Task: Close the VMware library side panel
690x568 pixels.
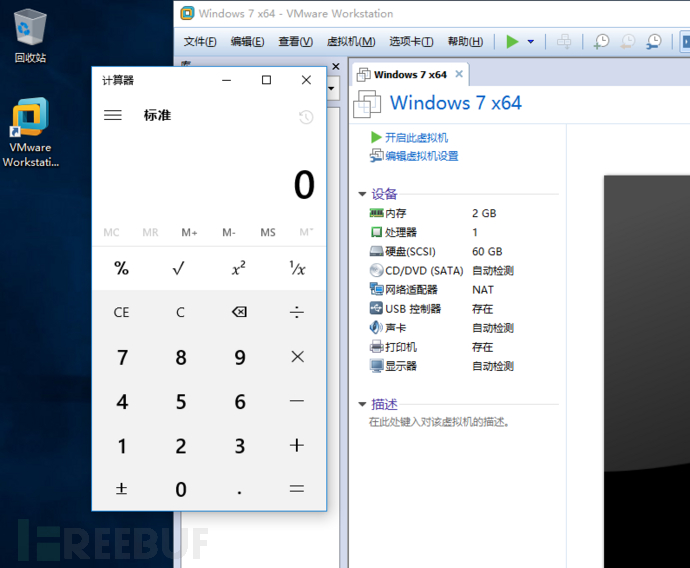Action: 336,66
